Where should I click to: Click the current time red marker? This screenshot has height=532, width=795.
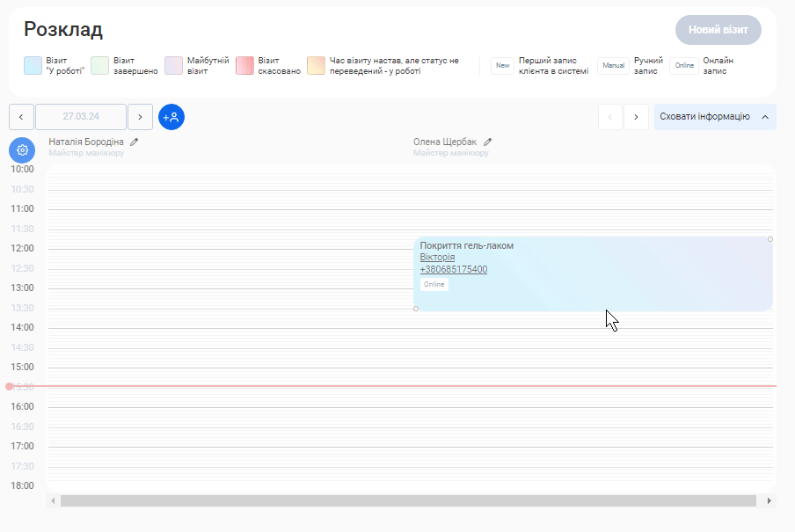10,386
